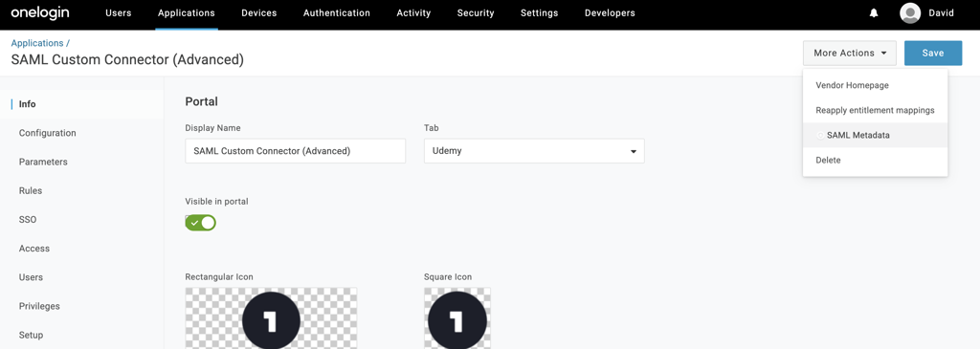Open the Developers top menu

tap(610, 13)
